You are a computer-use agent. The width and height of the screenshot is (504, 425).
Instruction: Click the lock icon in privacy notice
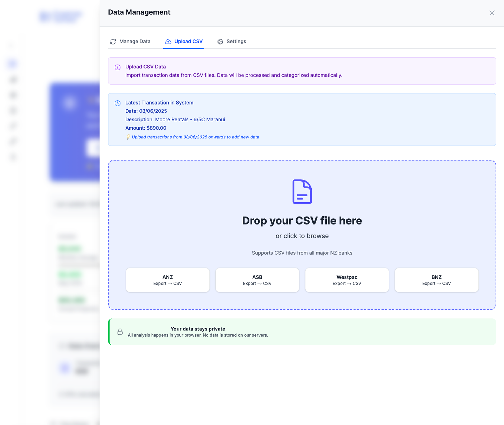120,332
